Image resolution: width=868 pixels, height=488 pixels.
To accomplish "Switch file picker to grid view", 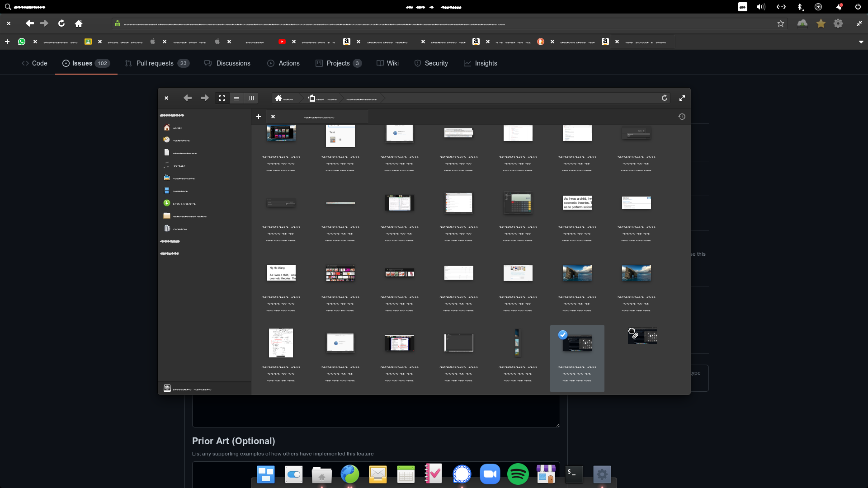I will 222,98.
